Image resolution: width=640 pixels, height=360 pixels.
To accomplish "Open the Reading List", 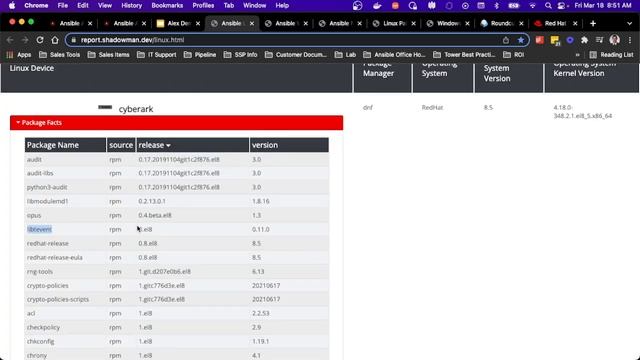I will tap(611, 55).
